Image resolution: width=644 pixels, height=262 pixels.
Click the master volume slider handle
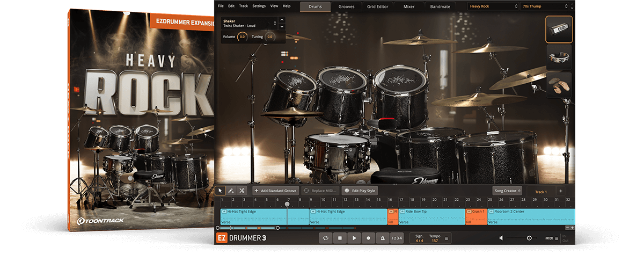(x=529, y=238)
